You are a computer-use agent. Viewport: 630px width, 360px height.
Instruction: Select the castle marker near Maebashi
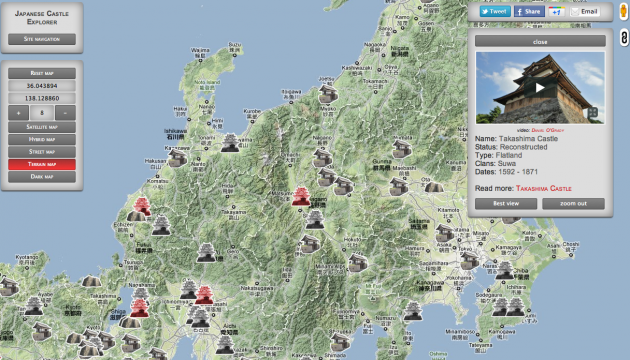[399, 186]
